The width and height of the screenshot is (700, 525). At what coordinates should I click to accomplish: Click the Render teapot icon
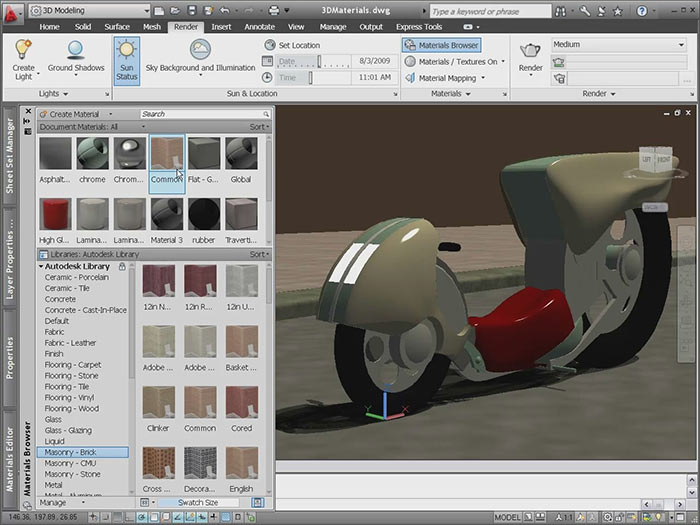(x=531, y=52)
